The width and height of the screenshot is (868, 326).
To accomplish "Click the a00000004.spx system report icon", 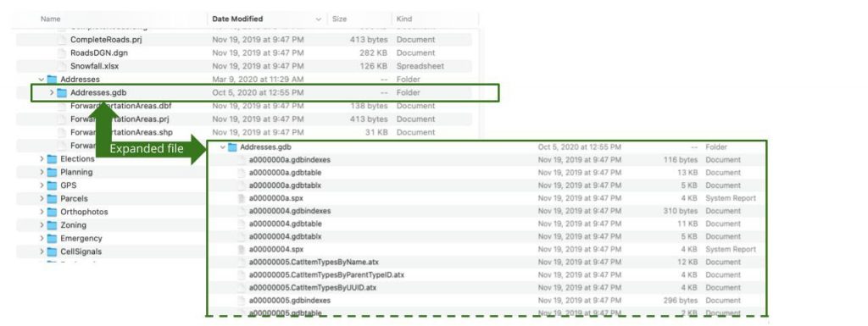I will [241, 250].
